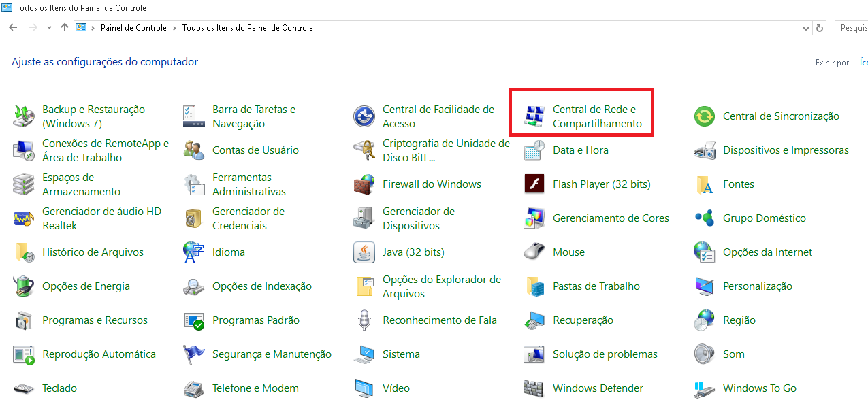Screen dimensions: 868x419
Task: Click the Personalização link
Action: [x=758, y=286]
